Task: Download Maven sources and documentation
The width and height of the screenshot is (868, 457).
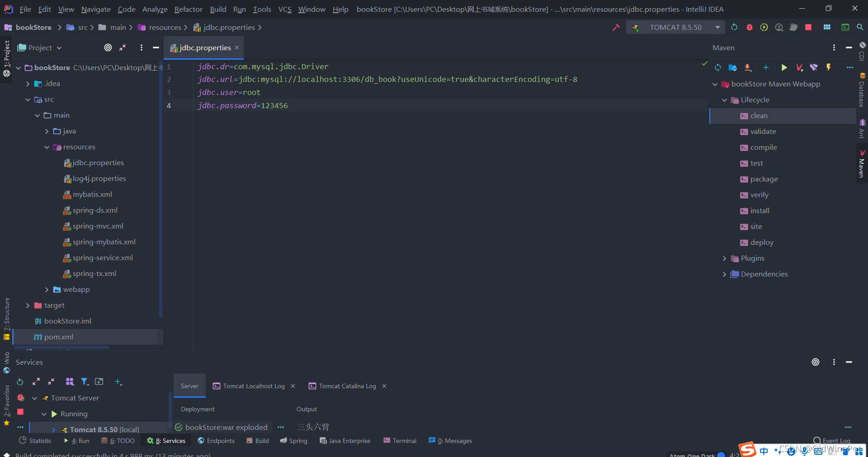Action: click(x=748, y=67)
